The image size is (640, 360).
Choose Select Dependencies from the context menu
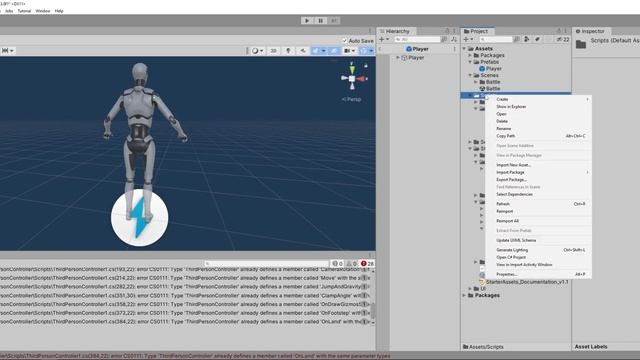pyautogui.click(x=538, y=194)
